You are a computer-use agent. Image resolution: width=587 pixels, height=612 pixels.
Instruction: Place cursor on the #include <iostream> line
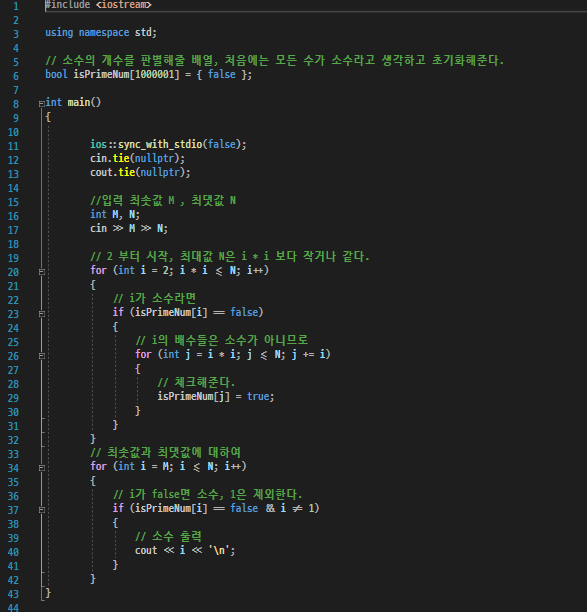(x=98, y=5)
